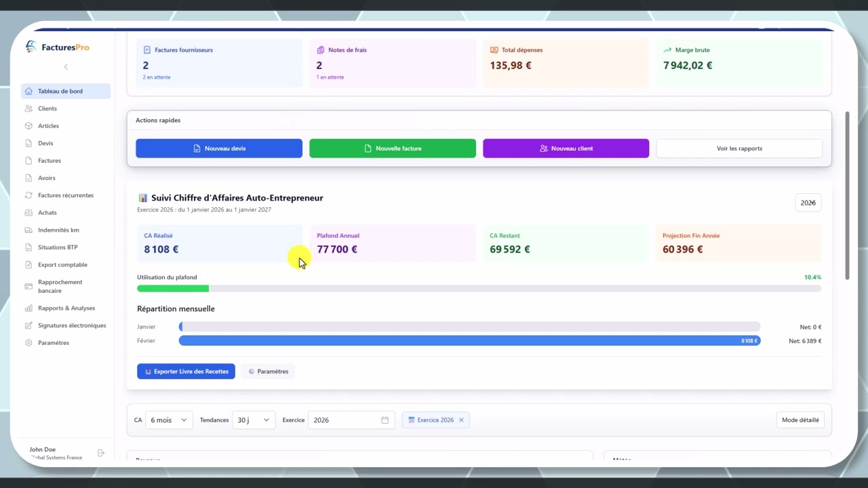Remove the Exercice 2026 filter chip
868x488 pixels.
pos(461,420)
